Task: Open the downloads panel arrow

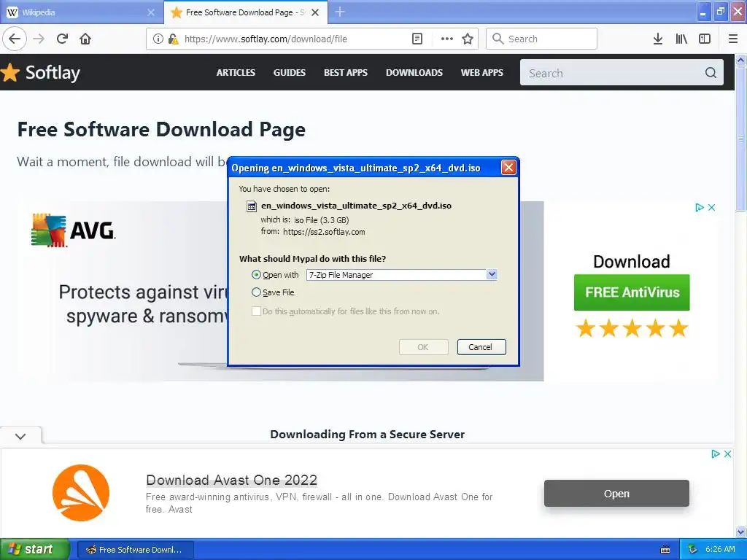Action: click(x=657, y=39)
